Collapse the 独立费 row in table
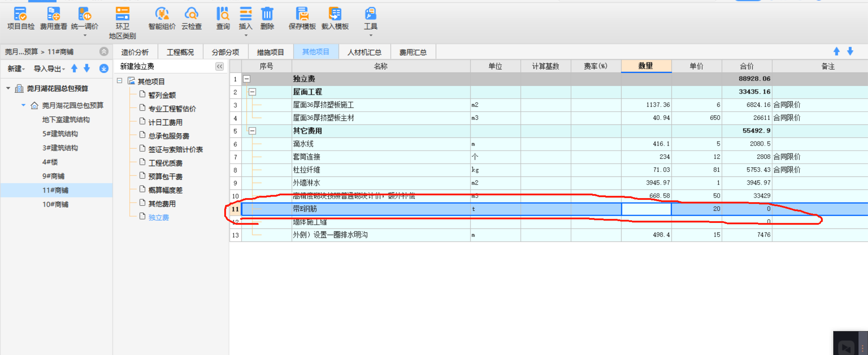 [x=247, y=79]
